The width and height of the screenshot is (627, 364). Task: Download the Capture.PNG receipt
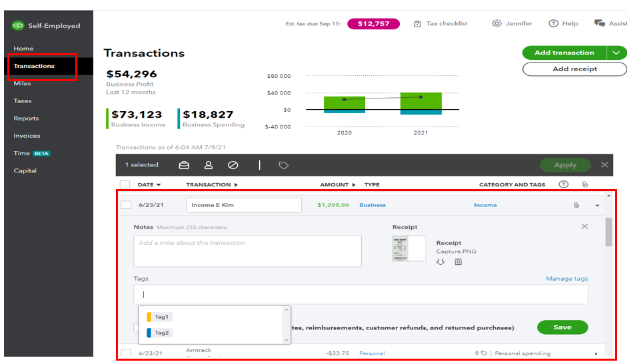[440, 262]
